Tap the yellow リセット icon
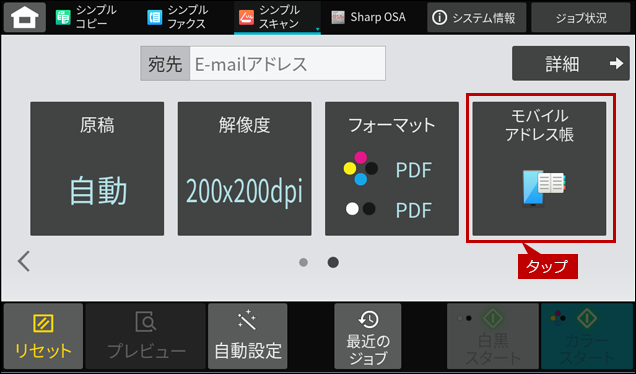The height and width of the screenshot is (374, 636). (43, 323)
